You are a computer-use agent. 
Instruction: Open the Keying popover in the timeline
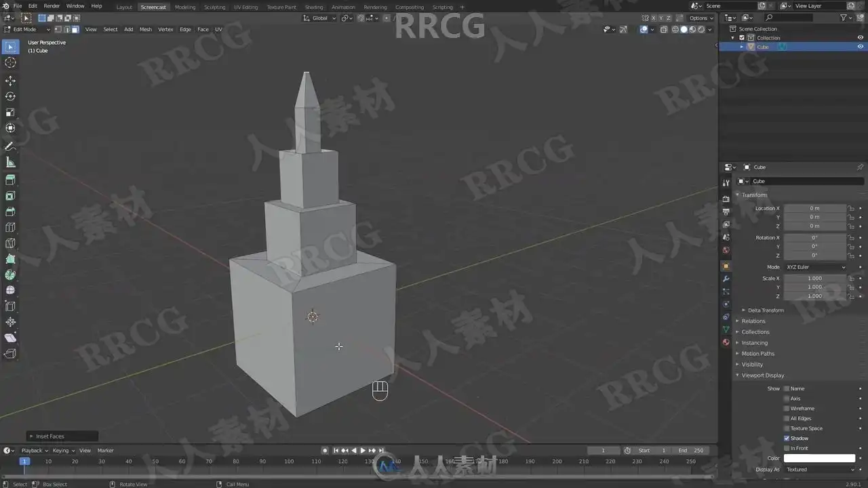[x=63, y=451]
